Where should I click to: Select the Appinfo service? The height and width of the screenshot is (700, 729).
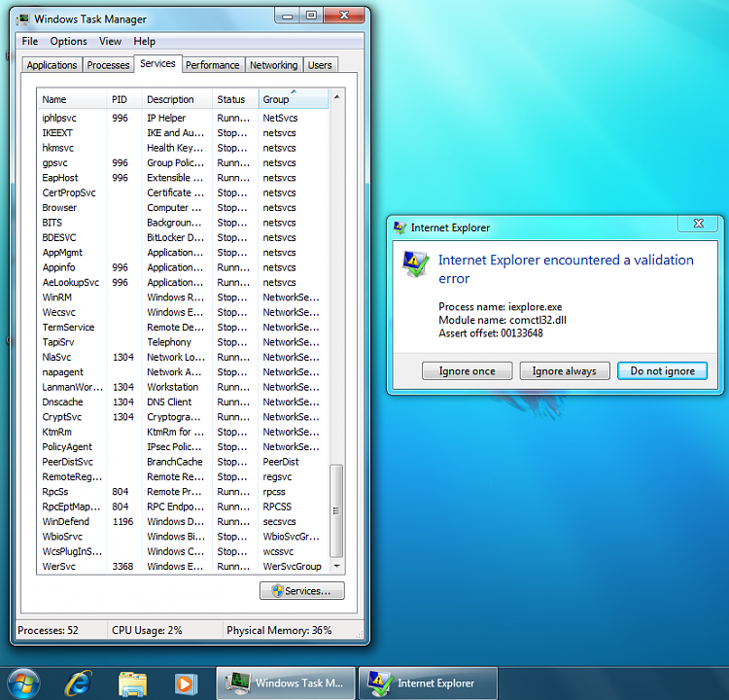[x=183, y=267]
